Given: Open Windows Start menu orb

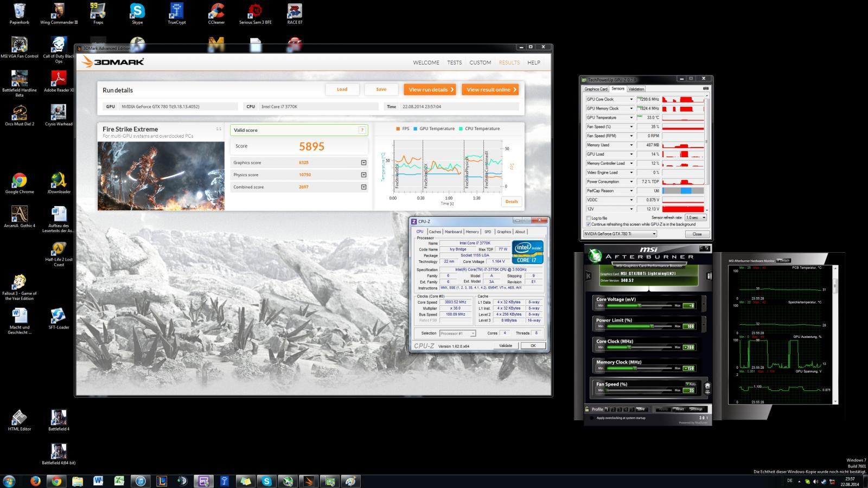Looking at the screenshot, I should pyautogui.click(x=9, y=481).
